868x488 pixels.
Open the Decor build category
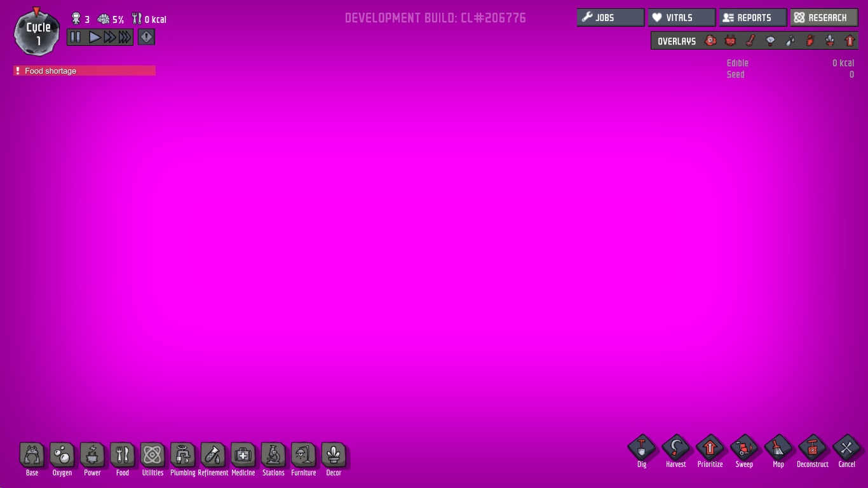pos(334,455)
